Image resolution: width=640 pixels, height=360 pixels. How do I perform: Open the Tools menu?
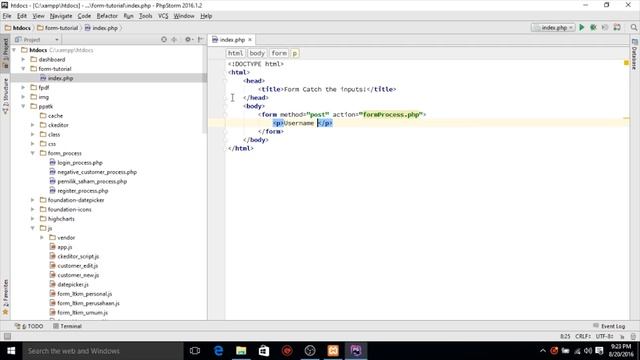click(145, 16)
